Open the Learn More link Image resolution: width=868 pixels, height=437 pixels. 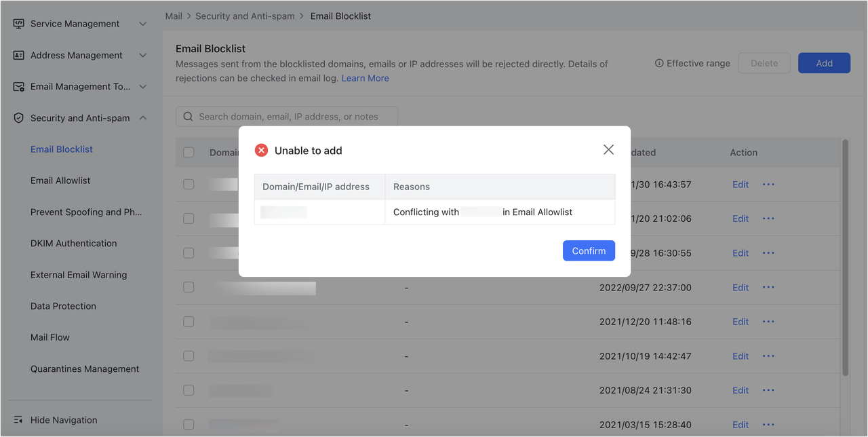(365, 77)
